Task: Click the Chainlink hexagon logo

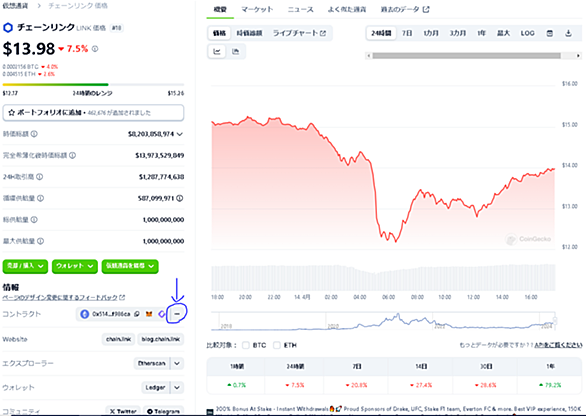Action: point(8,28)
